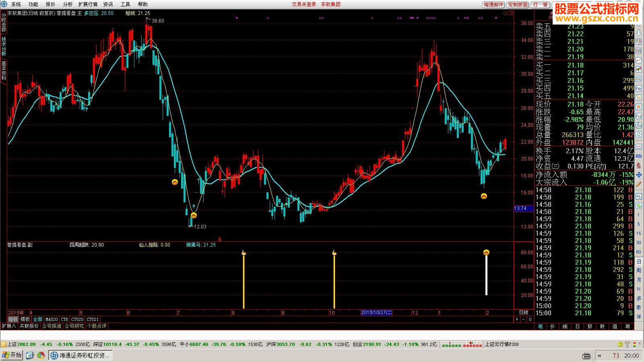
Task: Open the 系统 menu
Action: 16,4
